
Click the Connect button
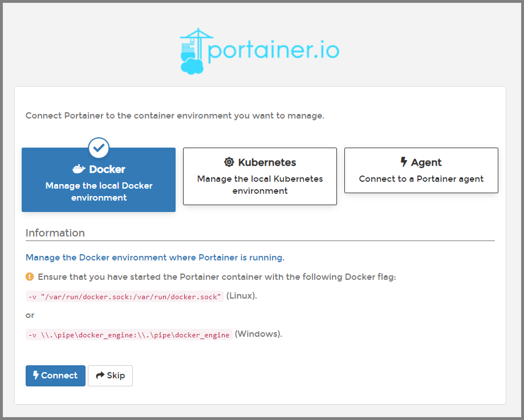click(55, 376)
